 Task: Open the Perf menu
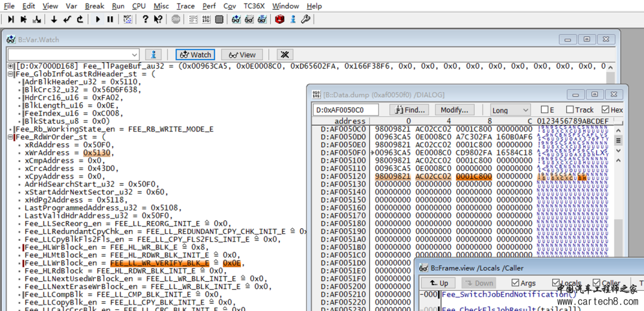coord(209,6)
